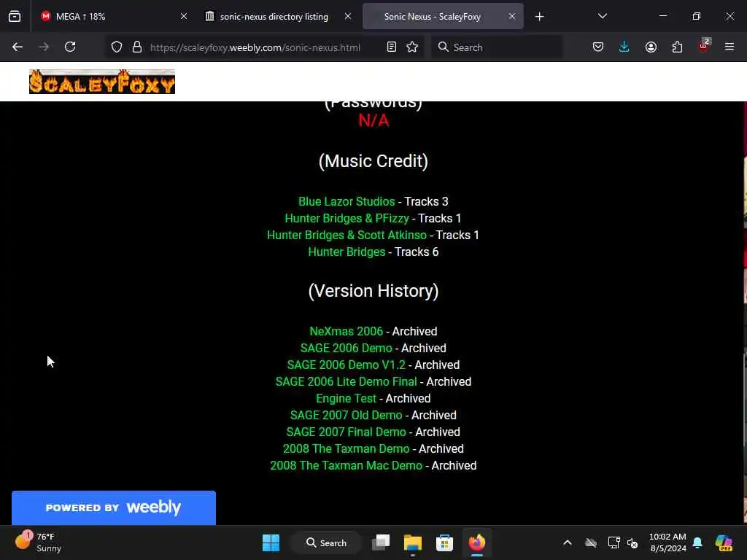Screen dimensions: 747x560
Task: Click the red N/A text
Action: click(x=373, y=120)
